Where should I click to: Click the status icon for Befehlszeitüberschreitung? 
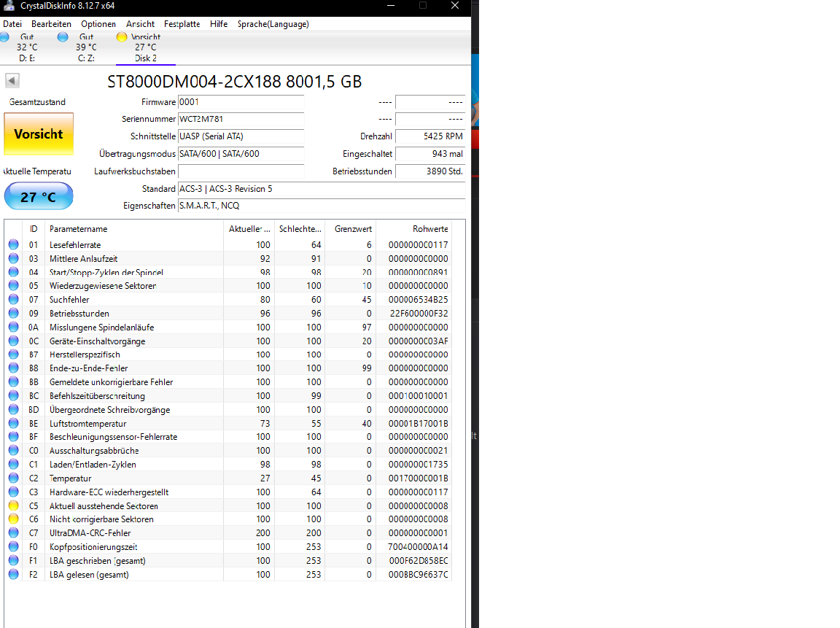[x=13, y=395]
